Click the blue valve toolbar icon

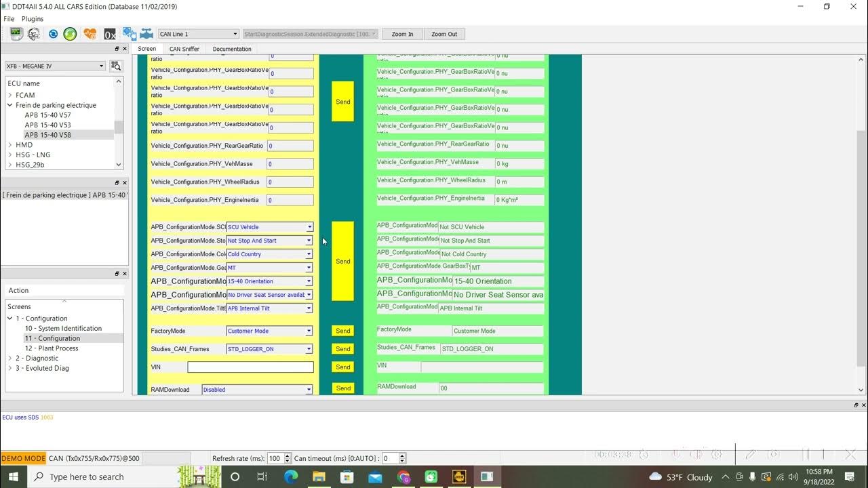click(146, 34)
